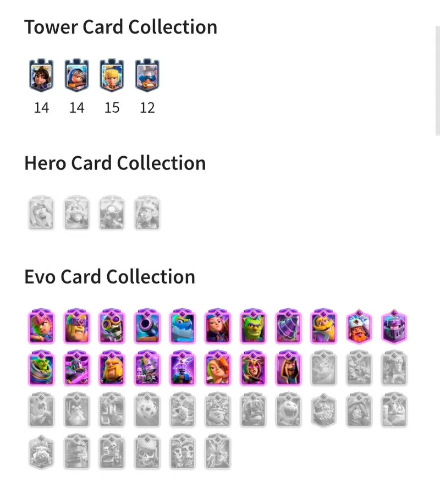Click the locked Giant Snowball evo card

(147, 410)
